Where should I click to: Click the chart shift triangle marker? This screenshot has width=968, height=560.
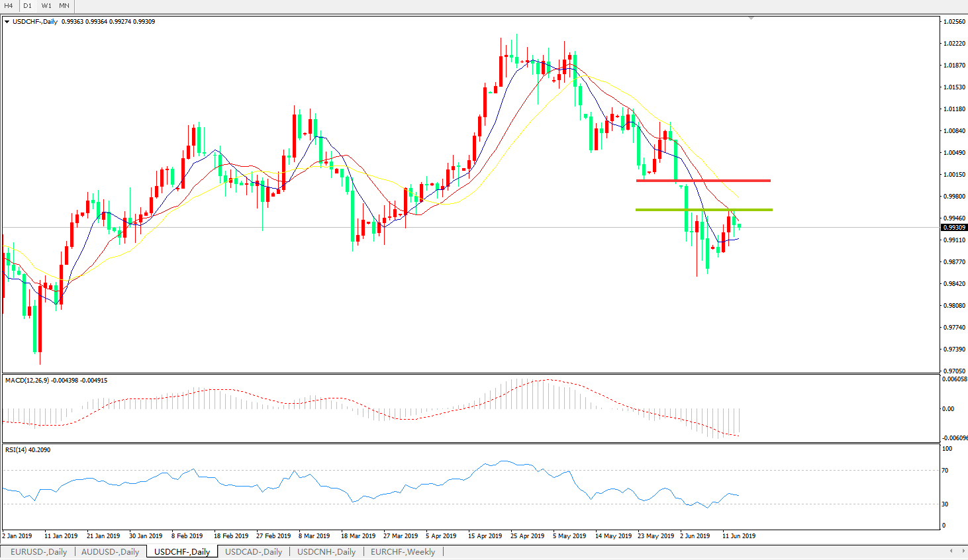pos(751,18)
